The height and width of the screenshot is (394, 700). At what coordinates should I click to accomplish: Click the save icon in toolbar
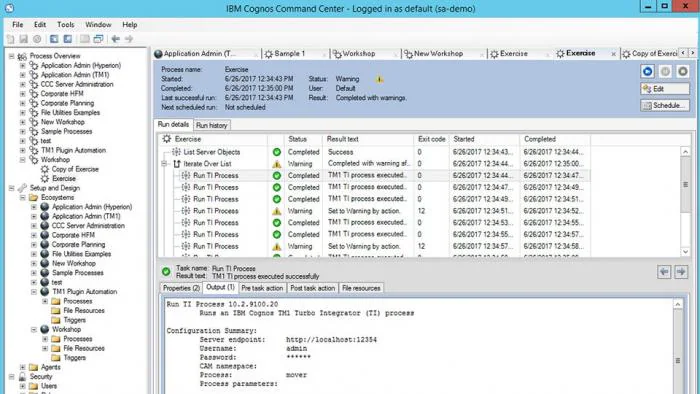pos(24,39)
